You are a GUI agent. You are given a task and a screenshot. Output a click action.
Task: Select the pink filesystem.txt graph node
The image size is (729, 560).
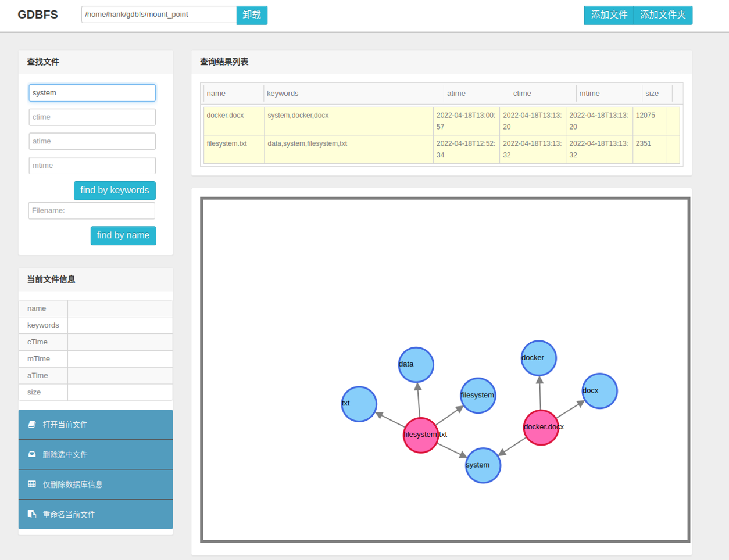pos(420,435)
